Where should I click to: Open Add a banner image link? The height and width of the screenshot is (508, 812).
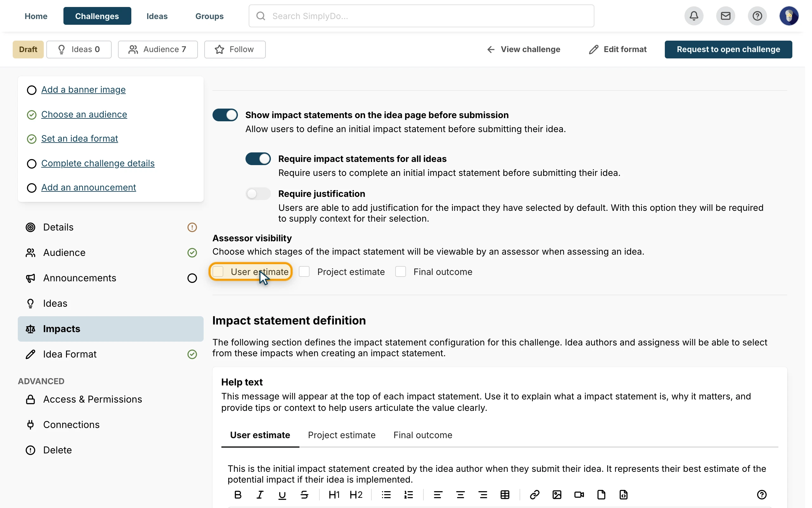tap(83, 90)
